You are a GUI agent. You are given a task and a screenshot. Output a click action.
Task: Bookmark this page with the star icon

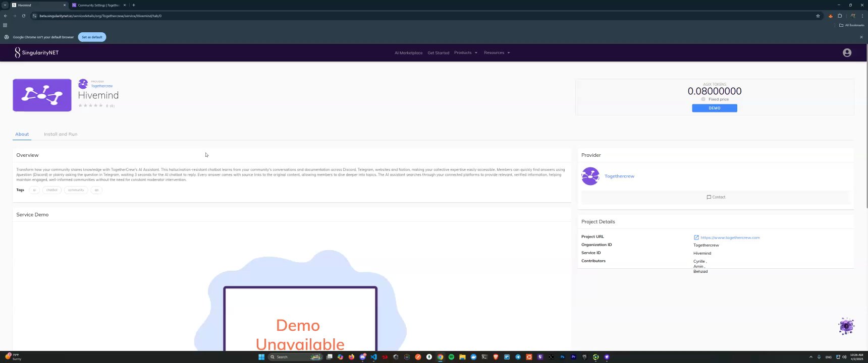pyautogui.click(x=818, y=16)
